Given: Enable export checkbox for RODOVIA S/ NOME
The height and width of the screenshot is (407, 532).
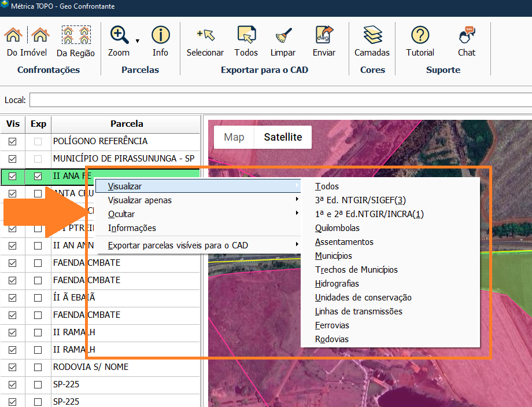Looking at the screenshot, I should [38, 367].
